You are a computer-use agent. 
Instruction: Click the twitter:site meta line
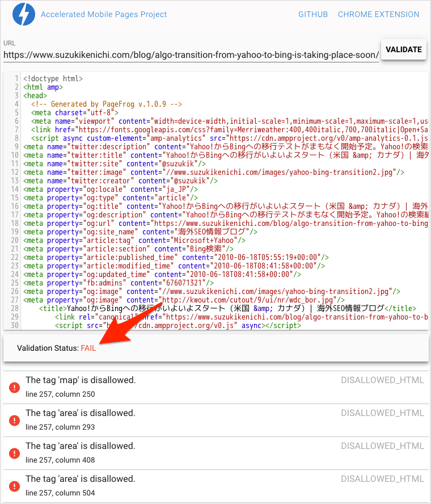[115, 164]
